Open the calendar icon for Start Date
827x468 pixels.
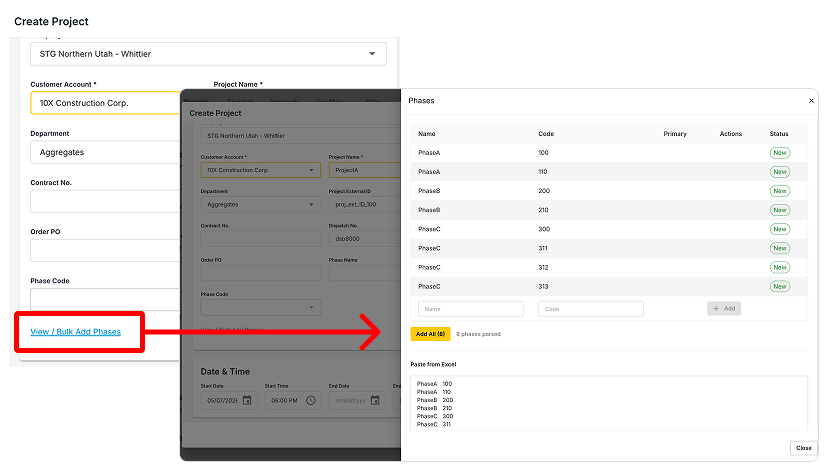click(x=247, y=400)
